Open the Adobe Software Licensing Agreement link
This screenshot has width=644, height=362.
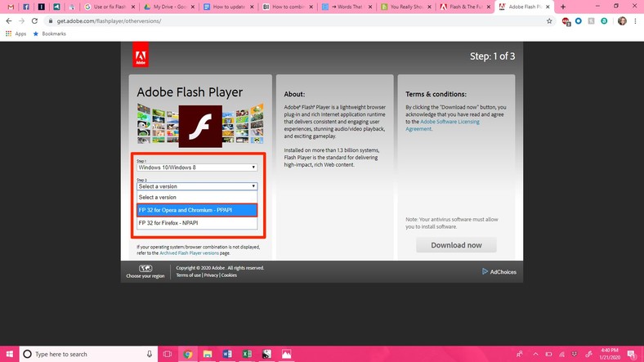pyautogui.click(x=442, y=125)
